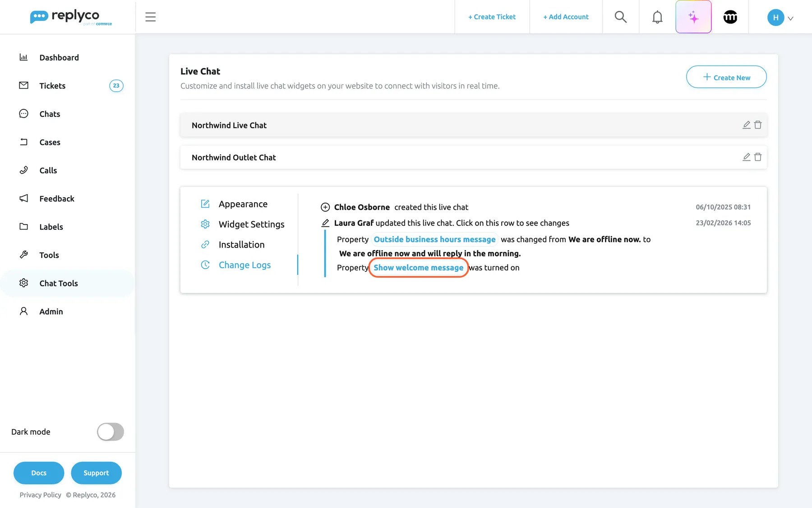
Task: Switch to the Appearance tab
Action: tap(243, 204)
